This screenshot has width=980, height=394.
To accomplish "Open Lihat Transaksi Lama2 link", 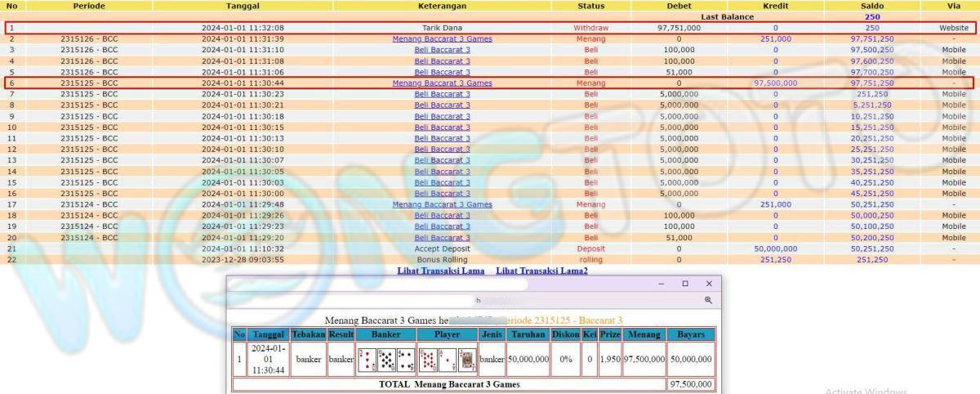I will (x=541, y=271).
